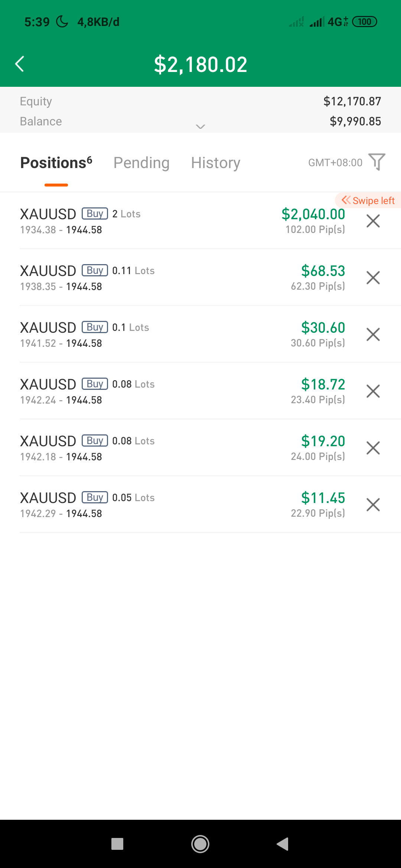Close the 0.11 Lots XAUUSD position
The width and height of the screenshot is (401, 868).
[373, 278]
